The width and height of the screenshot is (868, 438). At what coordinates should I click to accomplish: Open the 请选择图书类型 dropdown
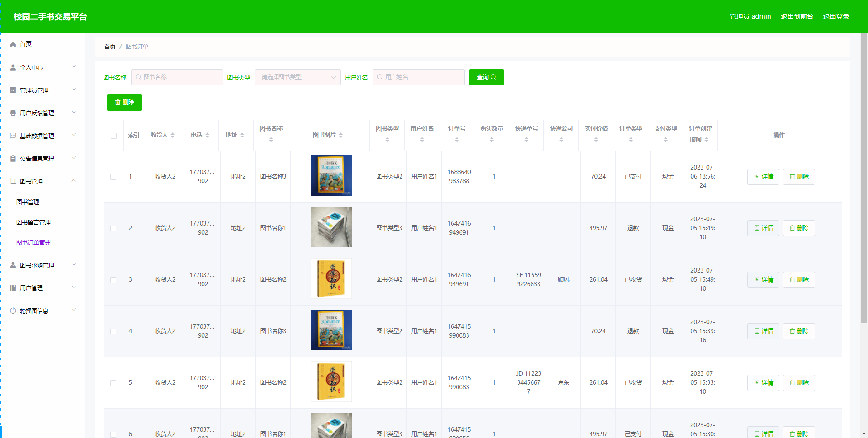coord(298,77)
